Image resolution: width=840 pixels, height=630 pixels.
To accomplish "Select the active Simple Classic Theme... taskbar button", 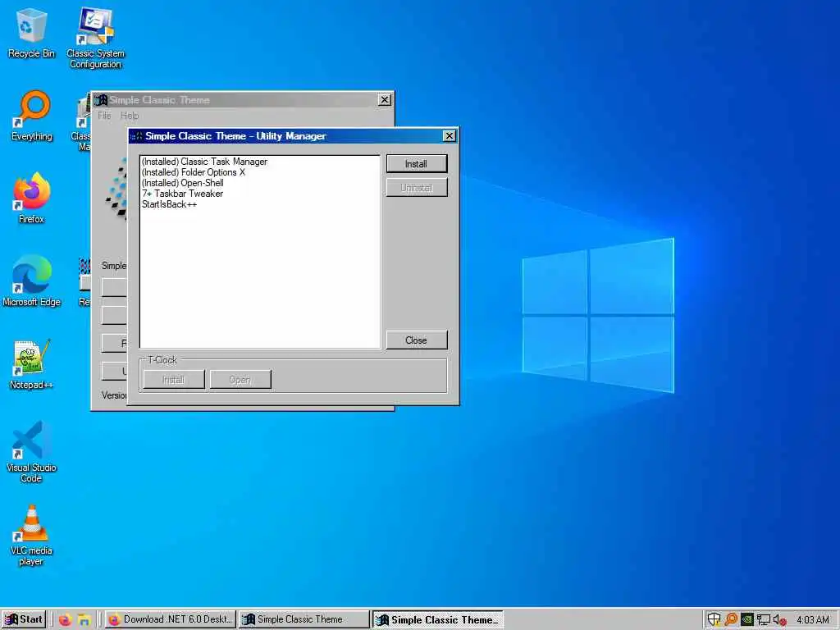I will pos(438,620).
